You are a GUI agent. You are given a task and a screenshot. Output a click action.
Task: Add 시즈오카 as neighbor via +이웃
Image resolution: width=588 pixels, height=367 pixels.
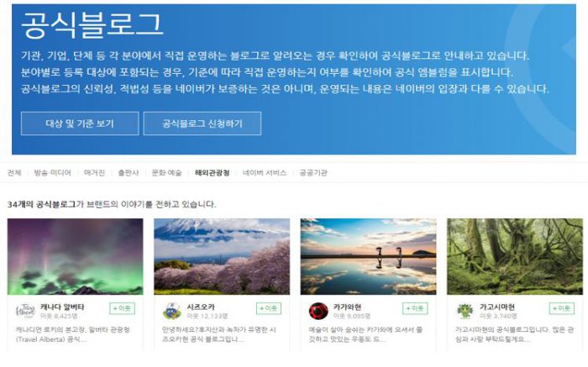pos(269,308)
